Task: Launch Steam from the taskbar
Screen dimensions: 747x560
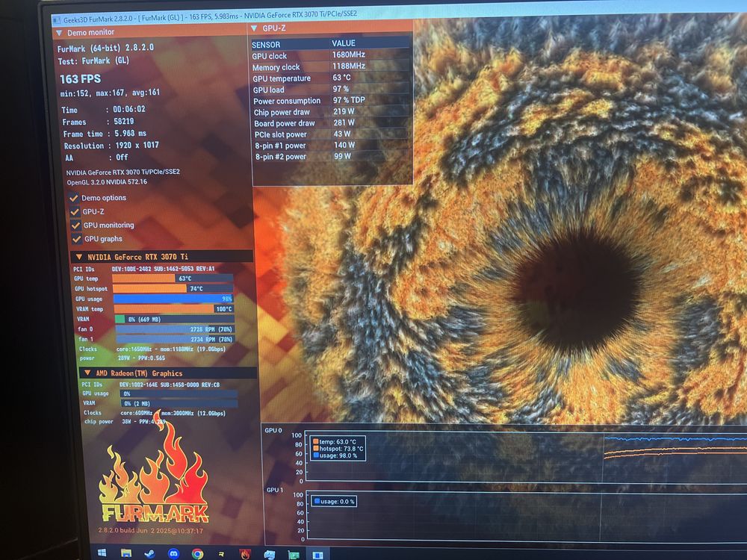Action: point(149,553)
